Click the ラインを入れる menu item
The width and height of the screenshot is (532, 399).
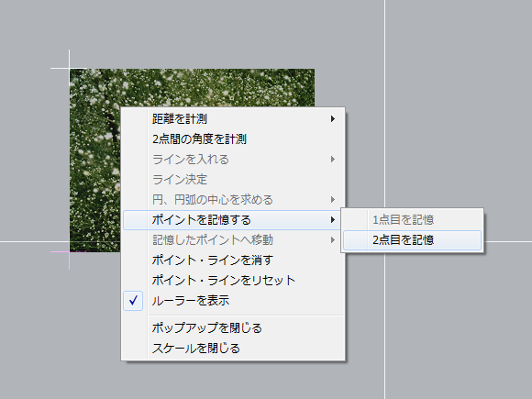point(233,159)
